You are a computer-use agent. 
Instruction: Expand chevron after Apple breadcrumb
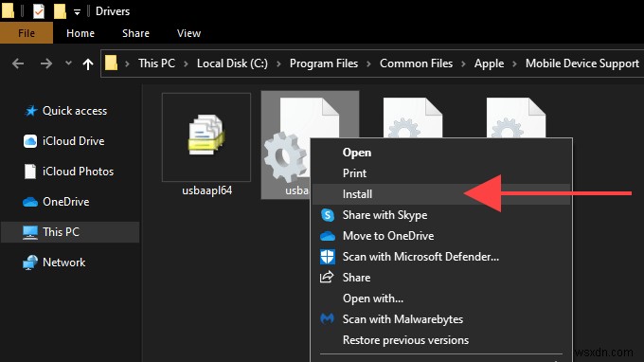coord(514,63)
